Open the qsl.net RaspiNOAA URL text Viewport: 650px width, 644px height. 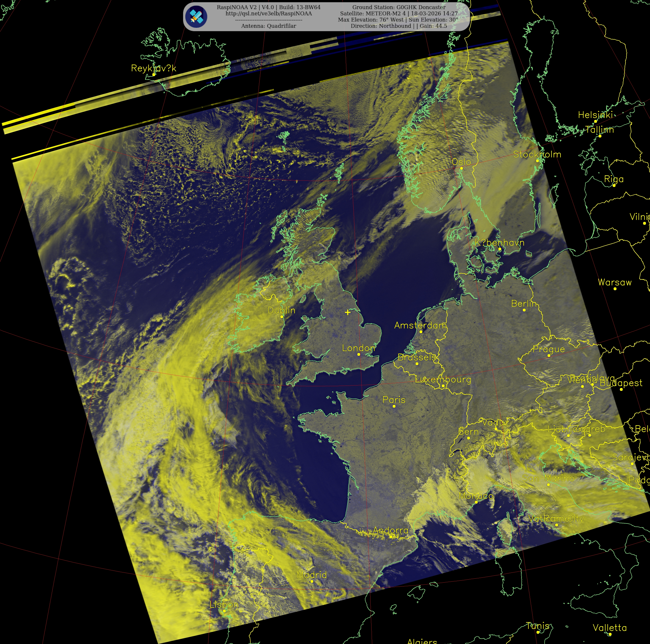tap(268, 13)
